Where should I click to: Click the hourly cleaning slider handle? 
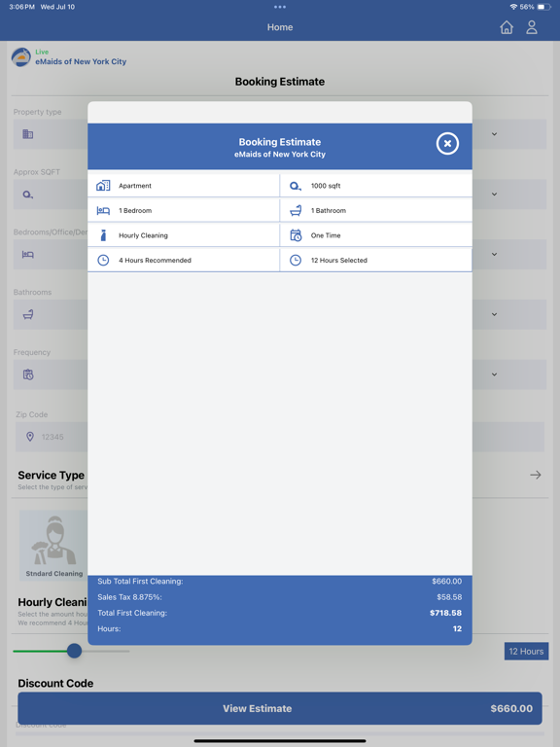point(74,651)
